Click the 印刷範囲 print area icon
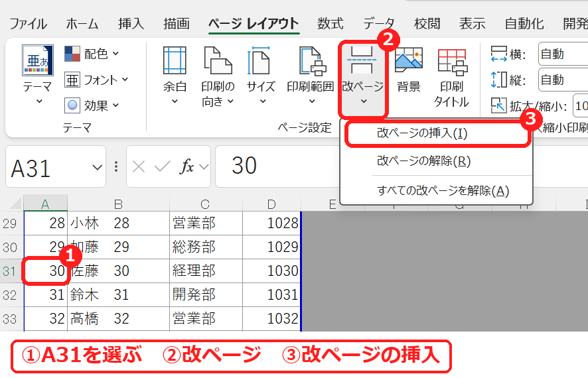The width and height of the screenshot is (588, 378). tap(312, 60)
